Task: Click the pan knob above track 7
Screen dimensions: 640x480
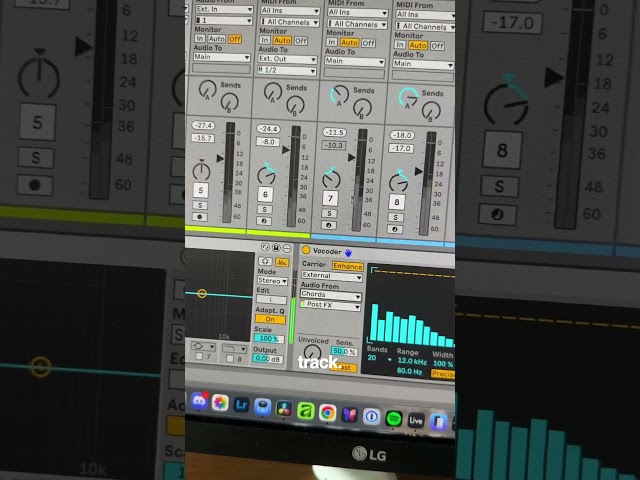Action: pyautogui.click(x=331, y=178)
